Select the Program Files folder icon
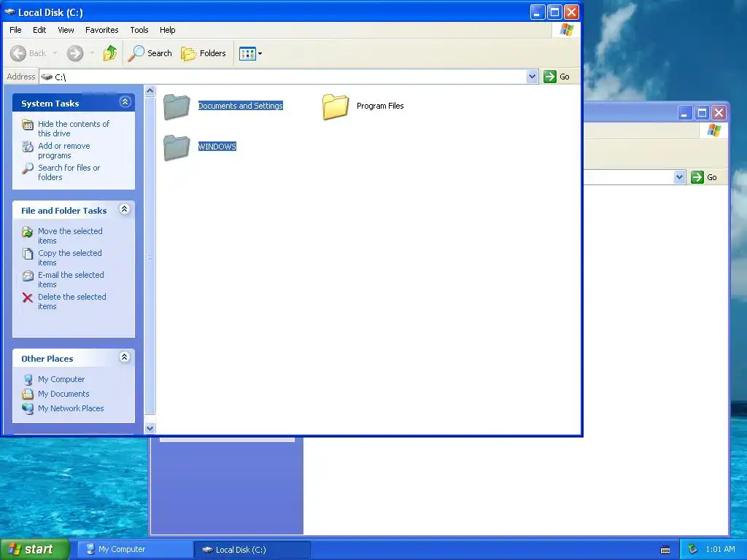 click(336, 106)
